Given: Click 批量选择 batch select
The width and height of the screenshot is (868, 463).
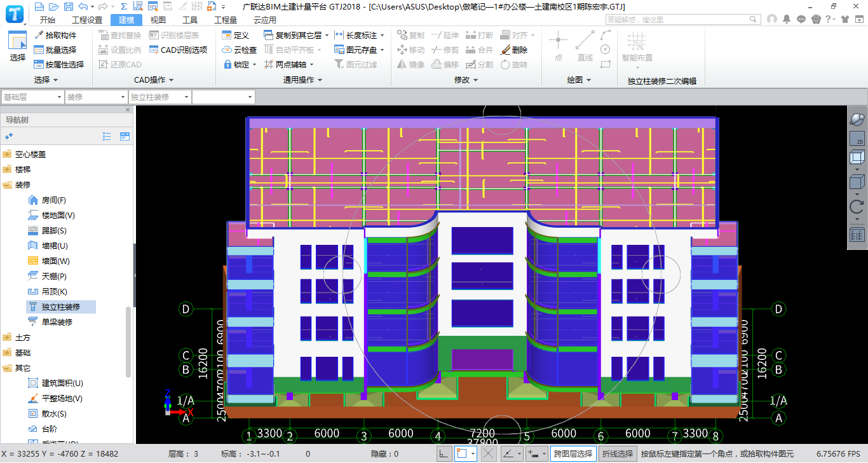Looking at the screenshot, I should pos(56,50).
